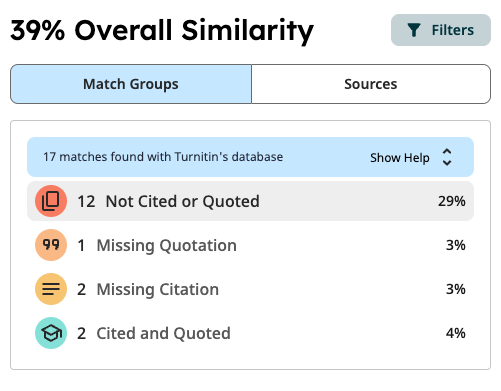This screenshot has height=391, width=501.
Task: Select the Cited and Quoted match group
Action: pos(250,333)
